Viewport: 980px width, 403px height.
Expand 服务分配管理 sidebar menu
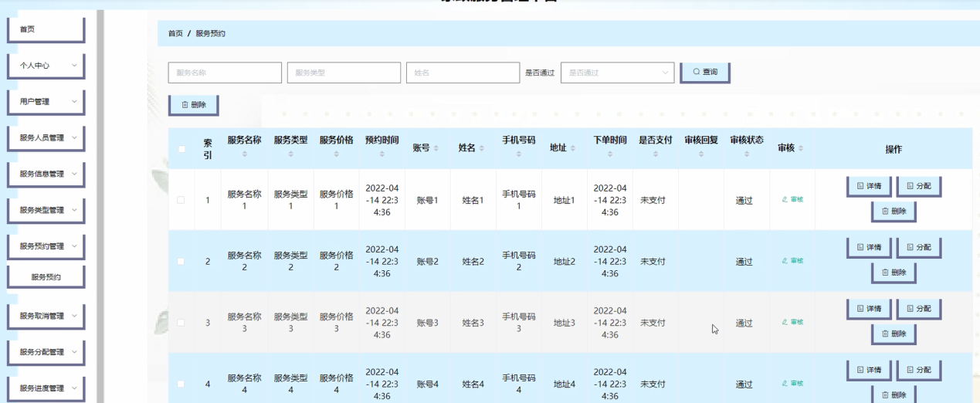tap(45, 351)
